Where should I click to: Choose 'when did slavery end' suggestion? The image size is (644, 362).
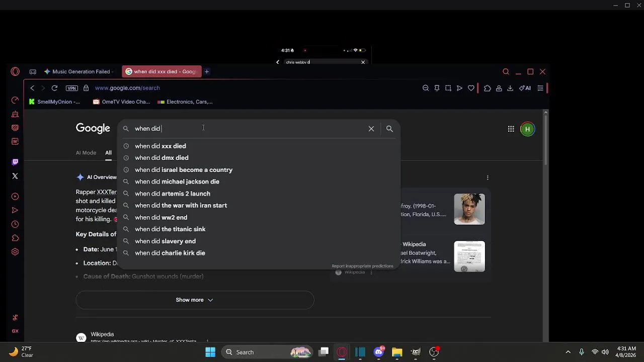tap(259, 241)
